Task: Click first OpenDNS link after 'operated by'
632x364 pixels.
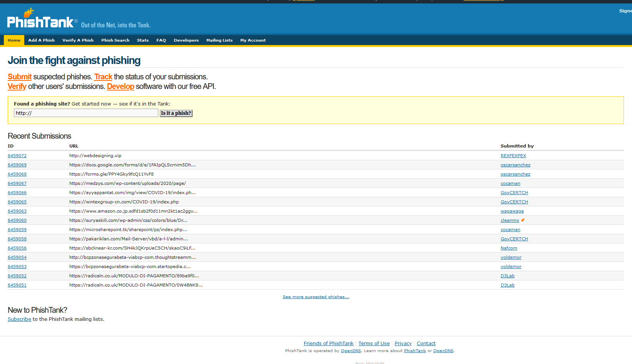Action: pyautogui.click(x=351, y=351)
